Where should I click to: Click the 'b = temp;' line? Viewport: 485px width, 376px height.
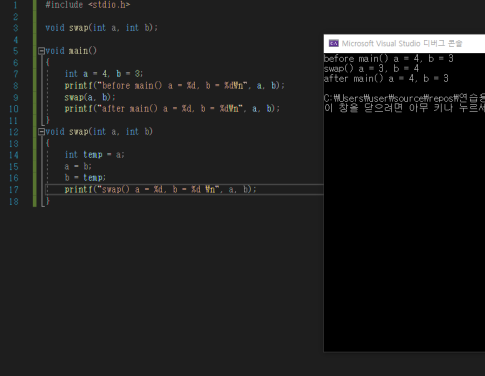click(x=85, y=178)
